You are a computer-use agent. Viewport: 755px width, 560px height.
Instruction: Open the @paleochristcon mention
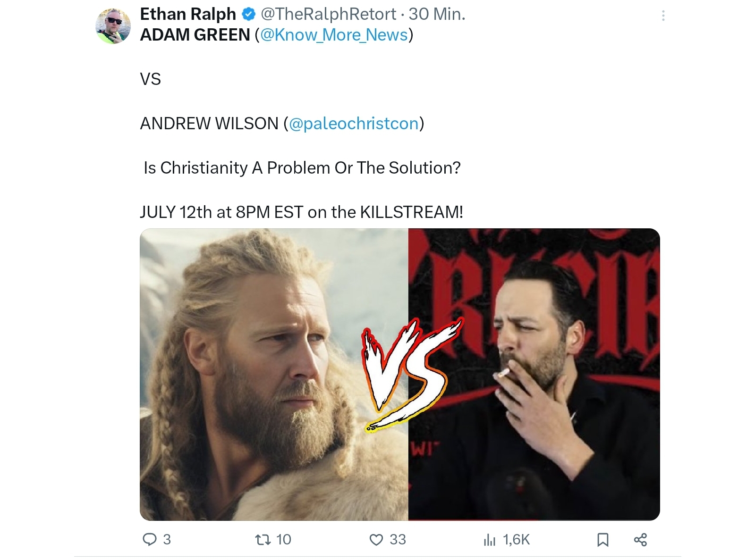[354, 124]
